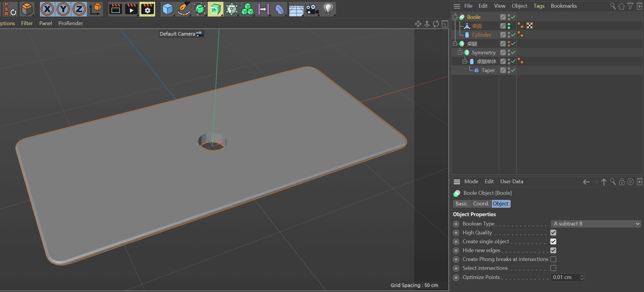Open the Subdivision Surface generator icon
The height and width of the screenshot is (292, 644).
pyautogui.click(x=200, y=9)
